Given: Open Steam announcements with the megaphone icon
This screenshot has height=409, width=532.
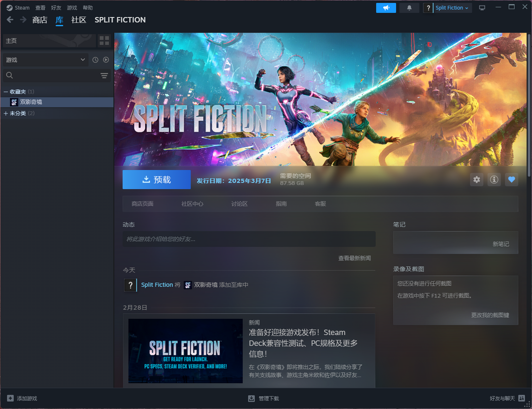Looking at the screenshot, I should [386, 7].
